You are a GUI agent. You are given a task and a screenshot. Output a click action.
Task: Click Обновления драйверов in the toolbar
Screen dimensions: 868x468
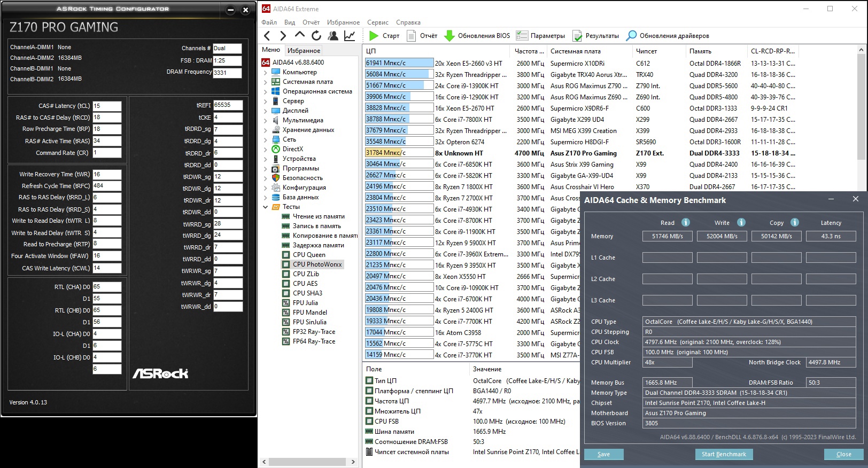pyautogui.click(x=668, y=36)
